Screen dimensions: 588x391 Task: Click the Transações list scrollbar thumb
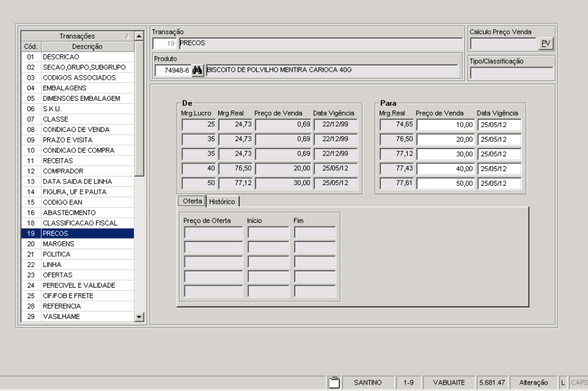139,109
